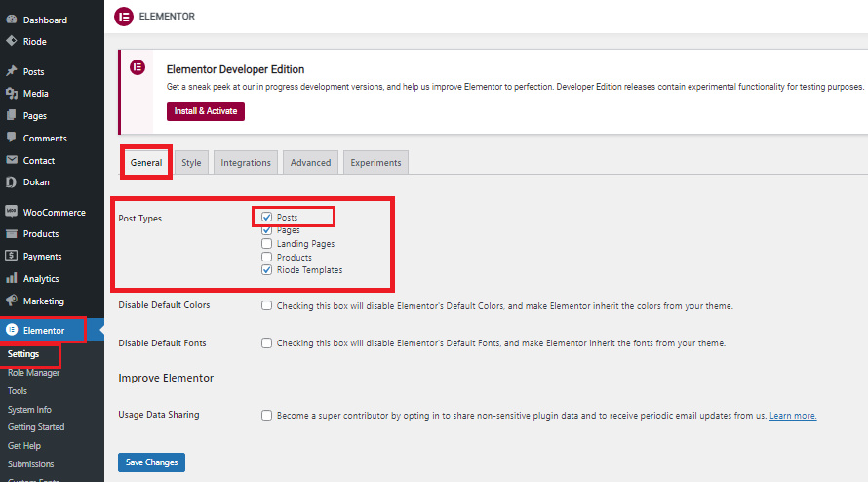Toggle the Posts post type checkbox
The height and width of the screenshot is (482, 868).
pos(267,218)
